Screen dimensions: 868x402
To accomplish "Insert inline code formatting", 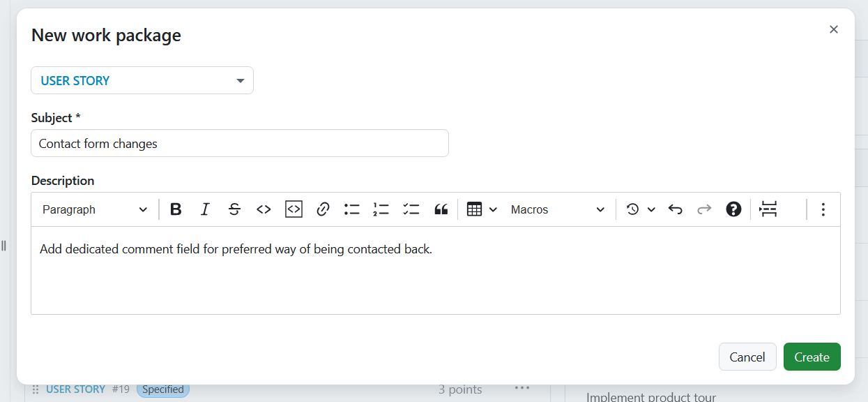I will pyautogui.click(x=264, y=209).
